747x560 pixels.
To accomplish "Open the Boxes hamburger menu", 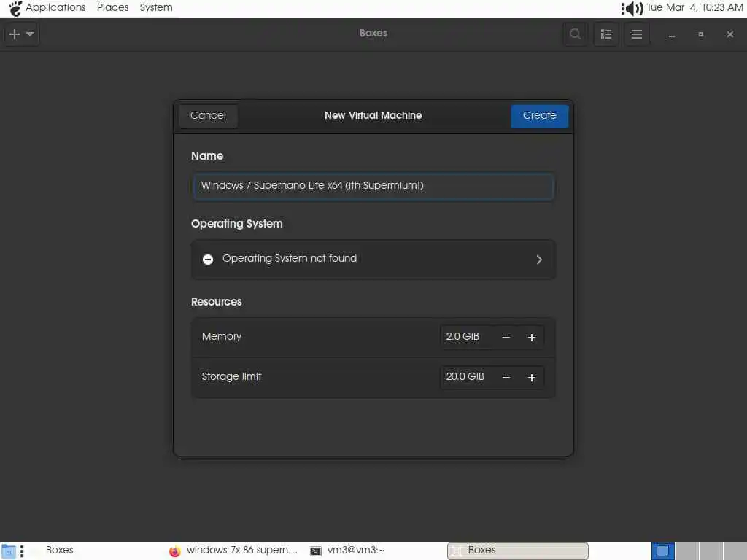I will pyautogui.click(x=636, y=34).
